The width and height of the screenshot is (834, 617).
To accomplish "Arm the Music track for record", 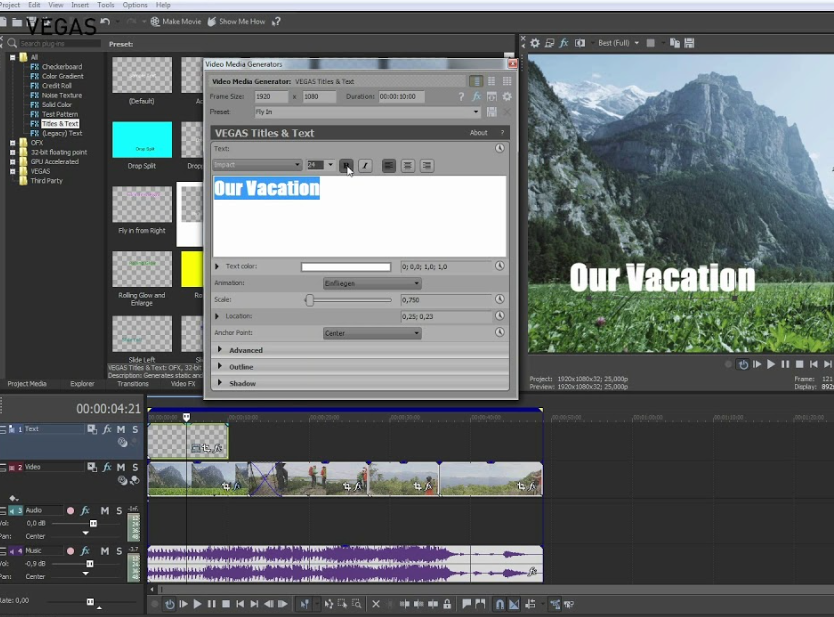I will 70,551.
